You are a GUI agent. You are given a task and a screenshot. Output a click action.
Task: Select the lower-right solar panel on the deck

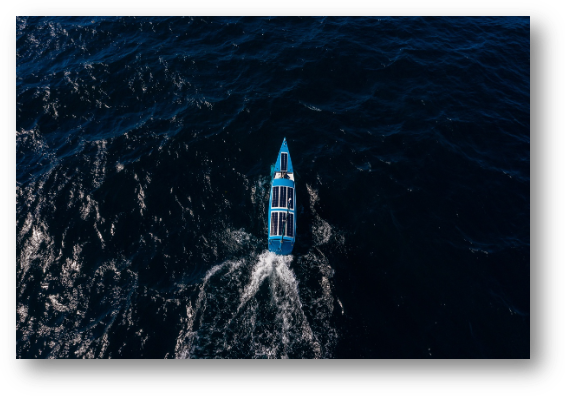point(290,225)
